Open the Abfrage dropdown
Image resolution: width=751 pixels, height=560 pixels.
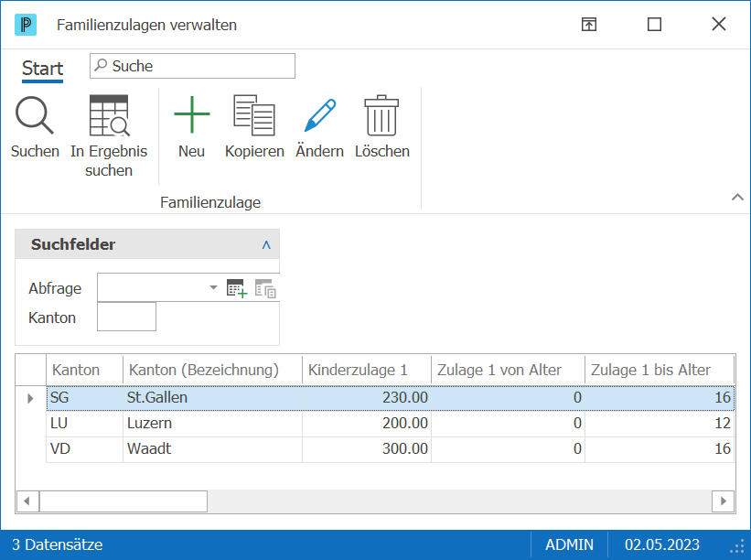(214, 287)
